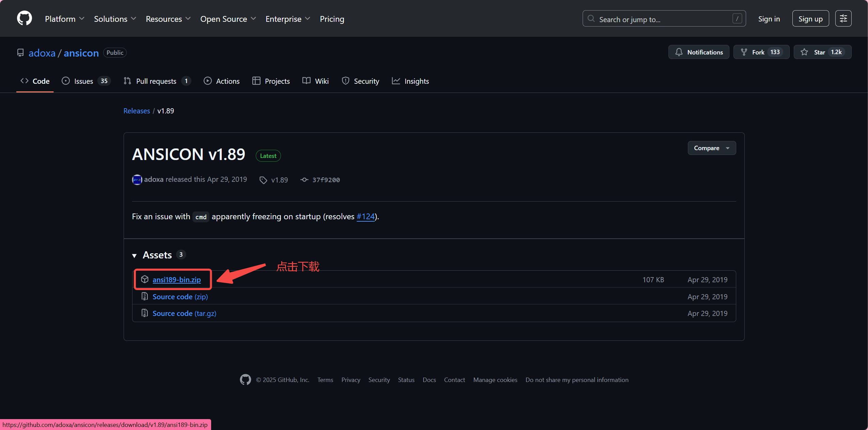Open commit 37f9200
868x430 pixels.
pos(326,180)
